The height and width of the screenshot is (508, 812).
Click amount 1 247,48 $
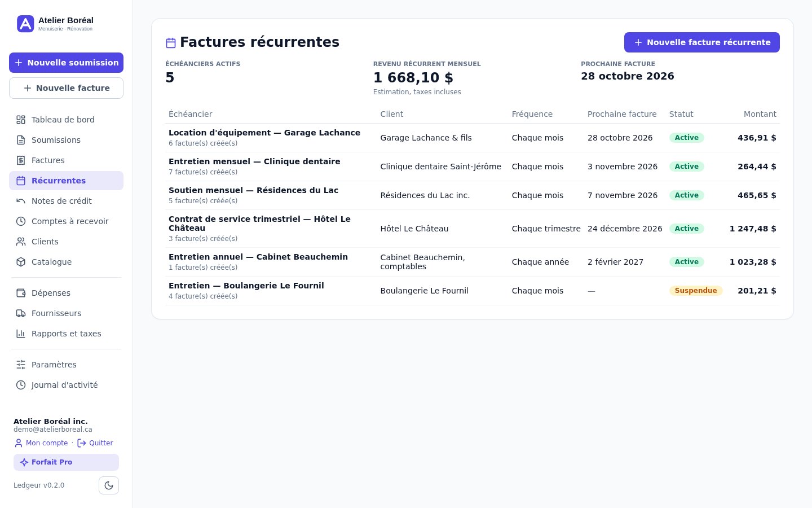click(x=753, y=229)
